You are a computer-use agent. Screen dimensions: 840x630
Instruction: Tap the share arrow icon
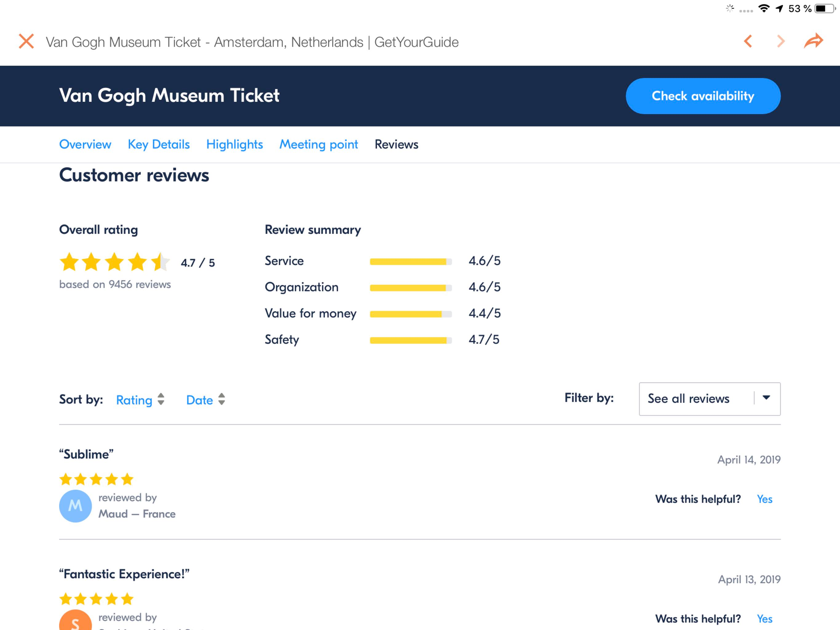click(x=814, y=41)
